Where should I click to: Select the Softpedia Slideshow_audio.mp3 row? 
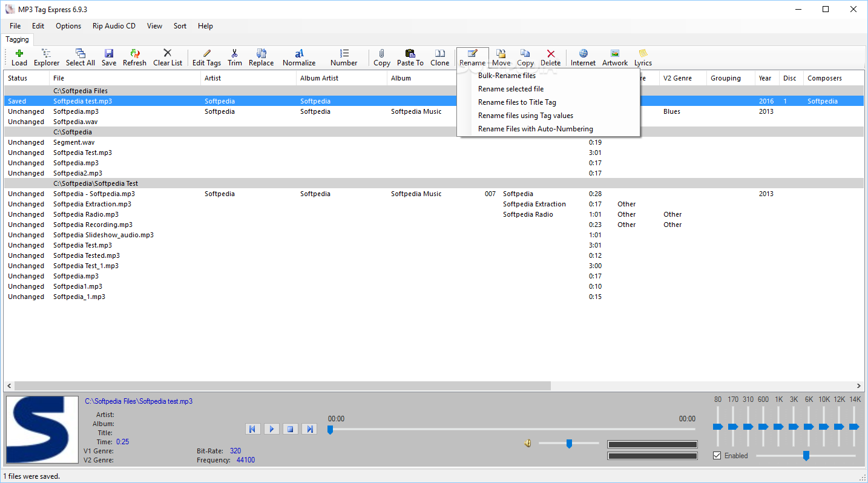434,235
